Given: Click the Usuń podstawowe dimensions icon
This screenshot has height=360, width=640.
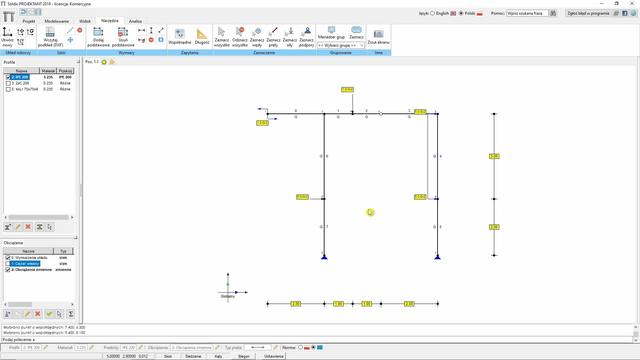Looking at the screenshot, I should coord(123,32).
